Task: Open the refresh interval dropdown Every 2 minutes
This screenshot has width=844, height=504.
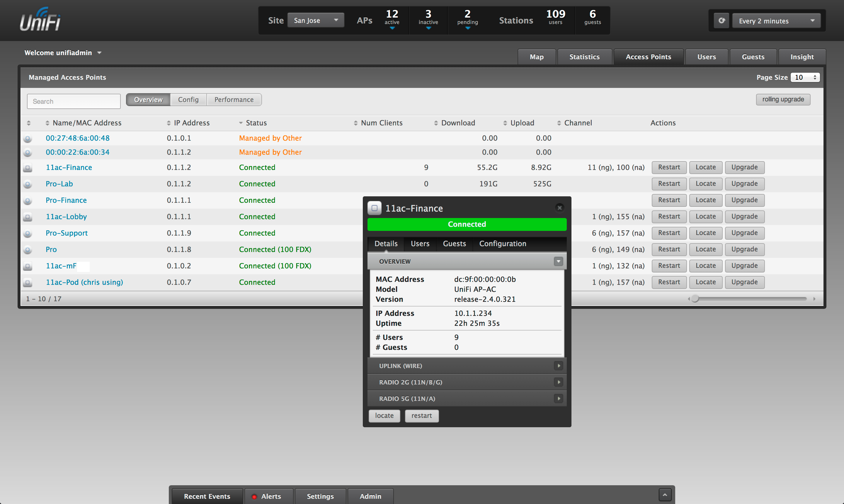Action: (775, 21)
